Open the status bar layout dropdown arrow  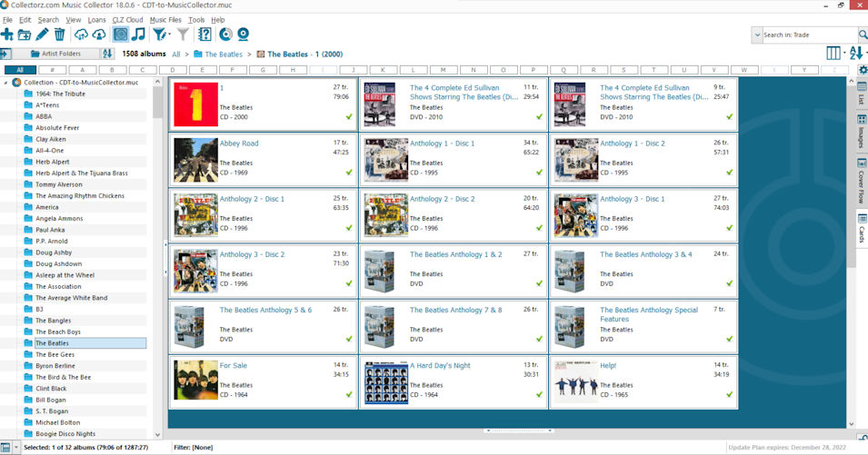[16, 447]
